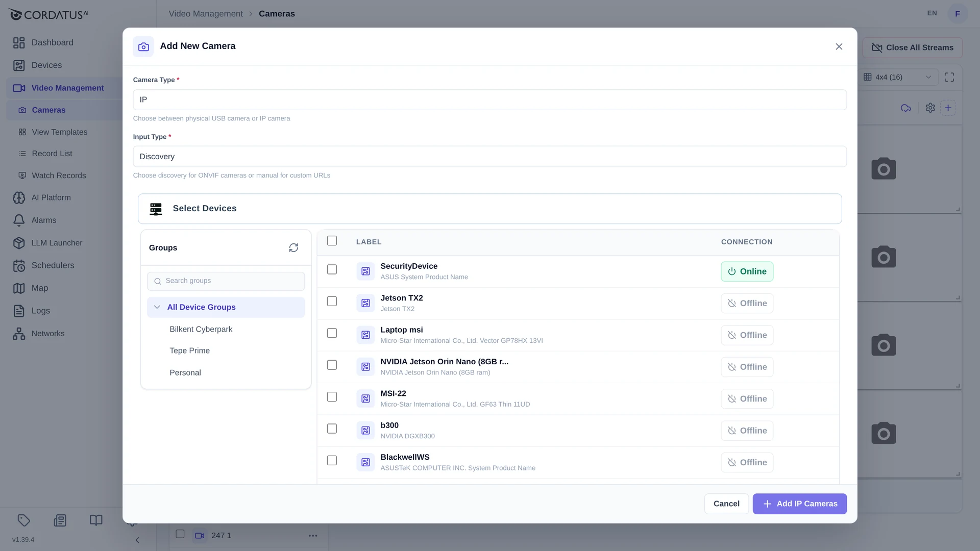Select all devices with header checkbox
This screenshot has height=551, width=980.
(x=332, y=241)
